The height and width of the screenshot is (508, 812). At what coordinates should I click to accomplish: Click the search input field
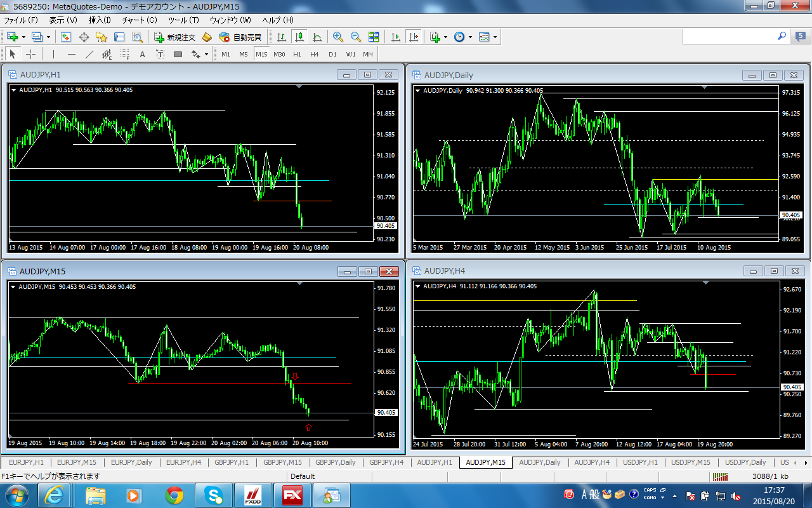coord(728,37)
